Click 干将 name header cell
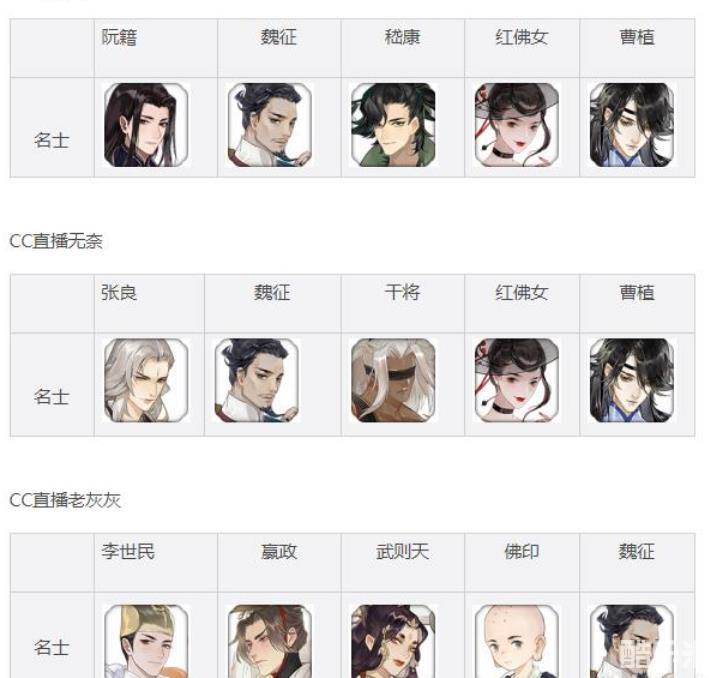Viewport: 720px width, 678px height. [x=403, y=303]
